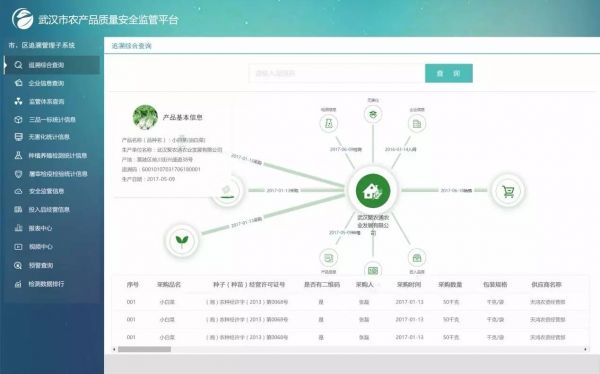Click the central green house enterprise node
The image size is (600, 374).
(x=373, y=190)
